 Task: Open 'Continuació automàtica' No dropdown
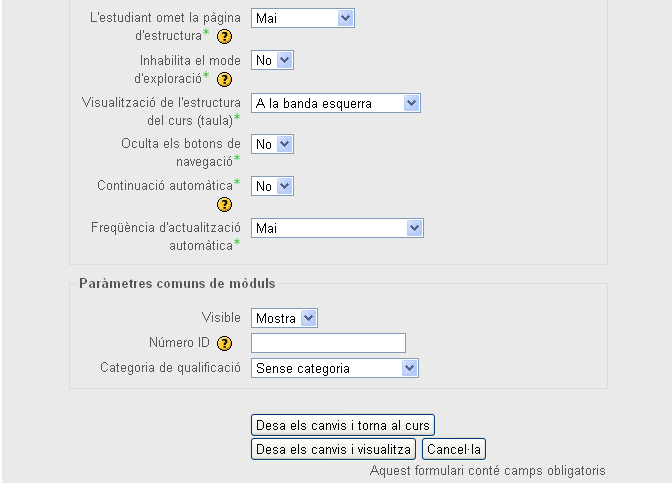tap(272, 186)
